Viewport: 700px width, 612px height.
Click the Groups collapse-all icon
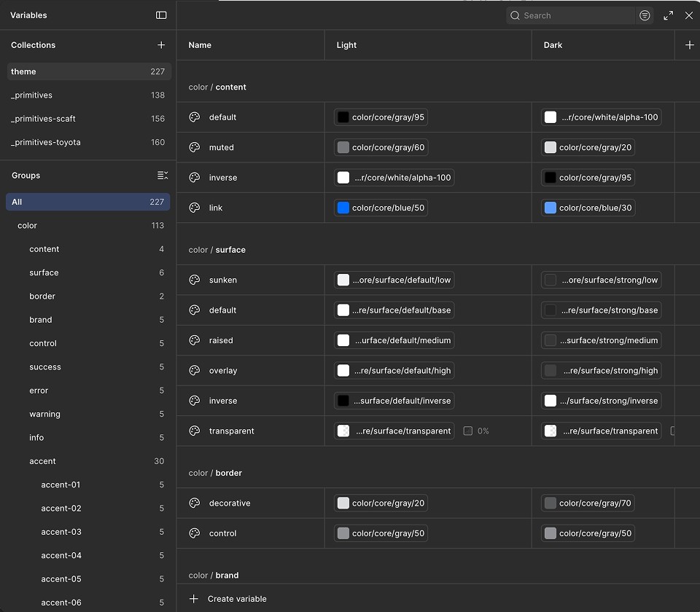pyautogui.click(x=163, y=176)
